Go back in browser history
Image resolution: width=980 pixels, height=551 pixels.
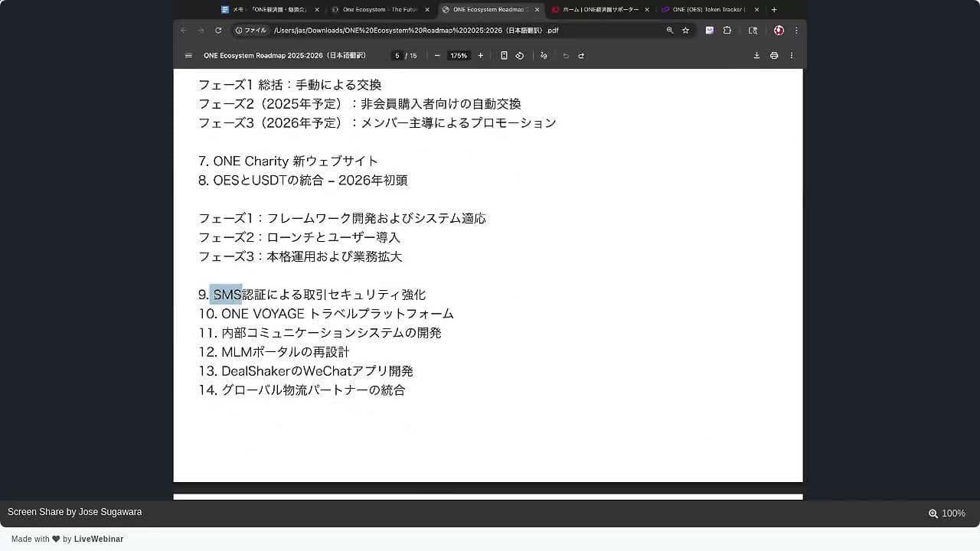point(184,31)
